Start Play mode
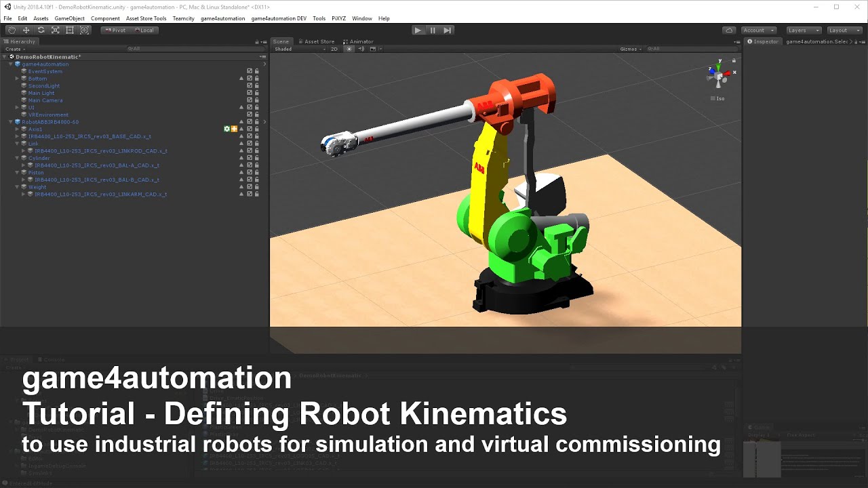The width and height of the screenshot is (868, 488). pos(418,30)
